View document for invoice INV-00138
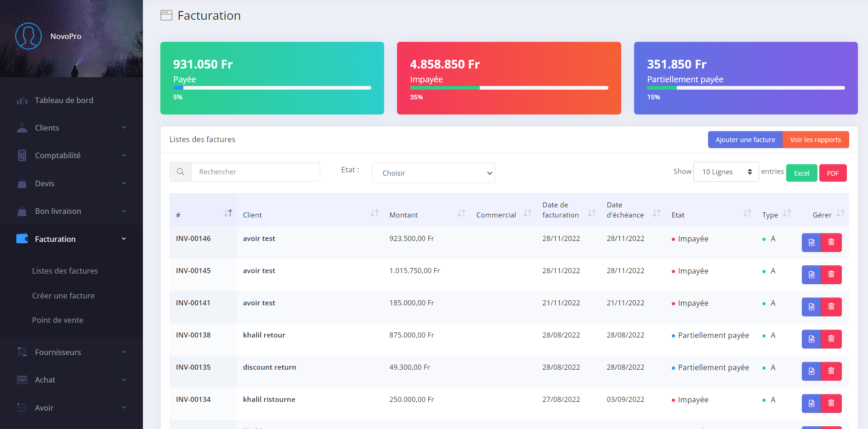Screen dimensions: 868x429 [x=811, y=339]
